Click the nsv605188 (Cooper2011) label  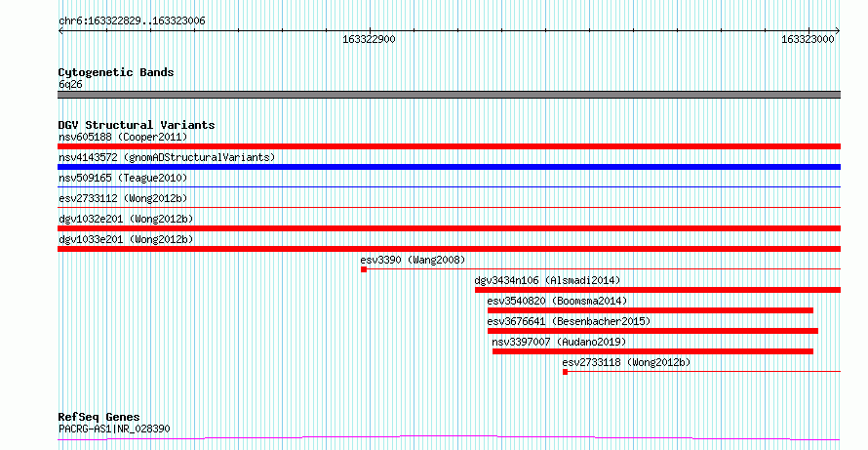[x=123, y=137]
